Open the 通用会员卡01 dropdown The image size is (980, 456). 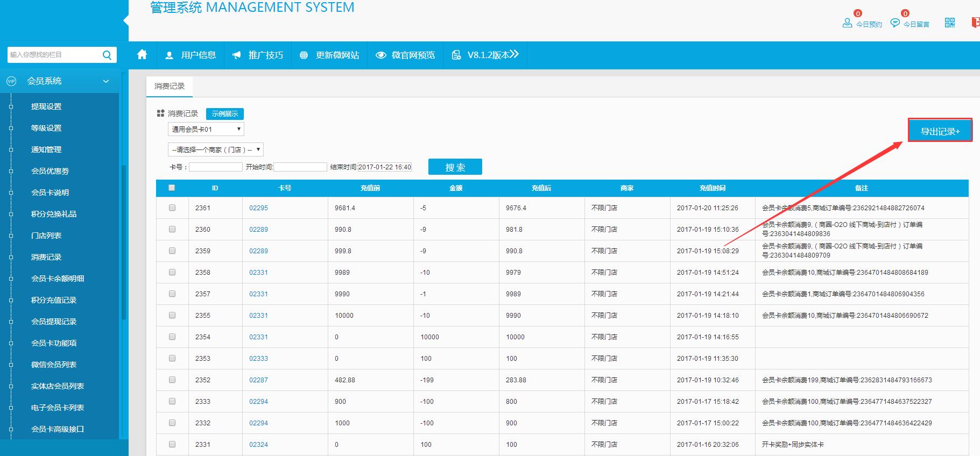pos(206,129)
